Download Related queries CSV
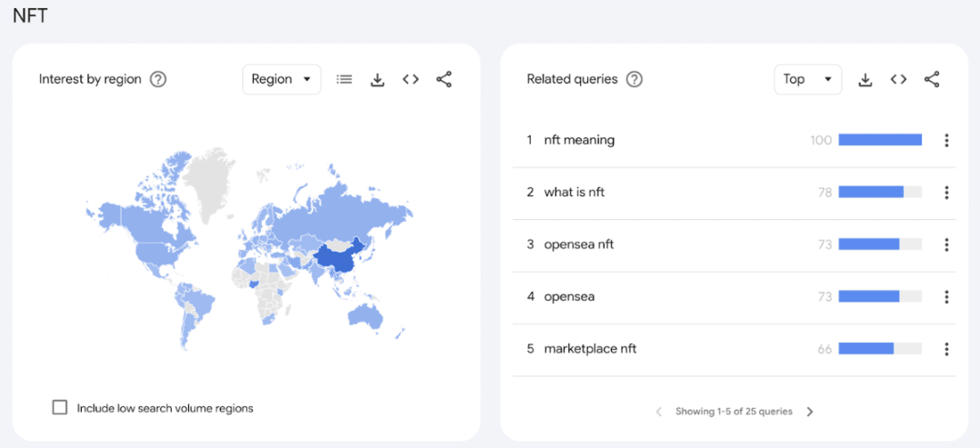 (x=865, y=79)
